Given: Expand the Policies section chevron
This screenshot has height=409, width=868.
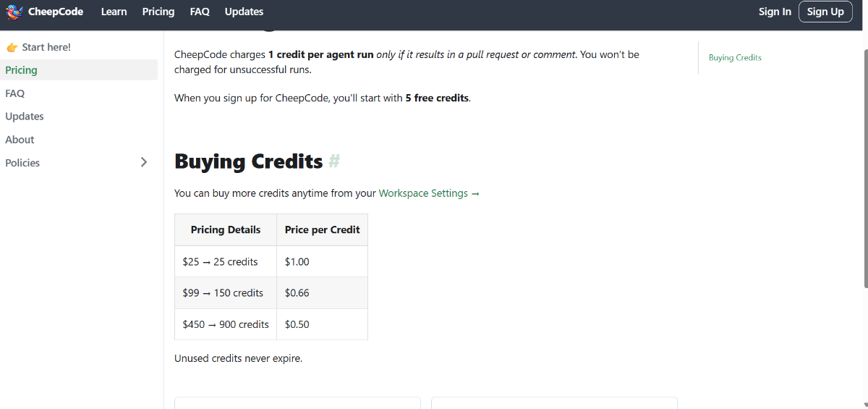Looking at the screenshot, I should (x=144, y=163).
